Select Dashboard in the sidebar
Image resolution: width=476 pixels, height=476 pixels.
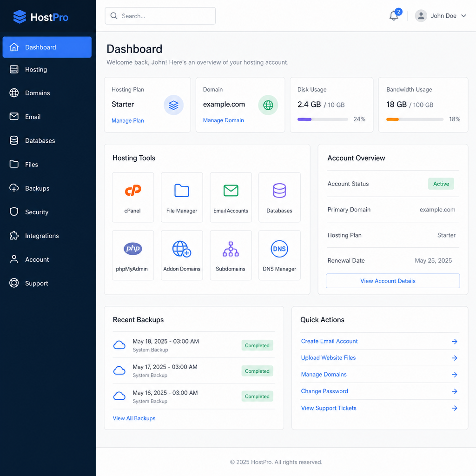[x=47, y=47]
